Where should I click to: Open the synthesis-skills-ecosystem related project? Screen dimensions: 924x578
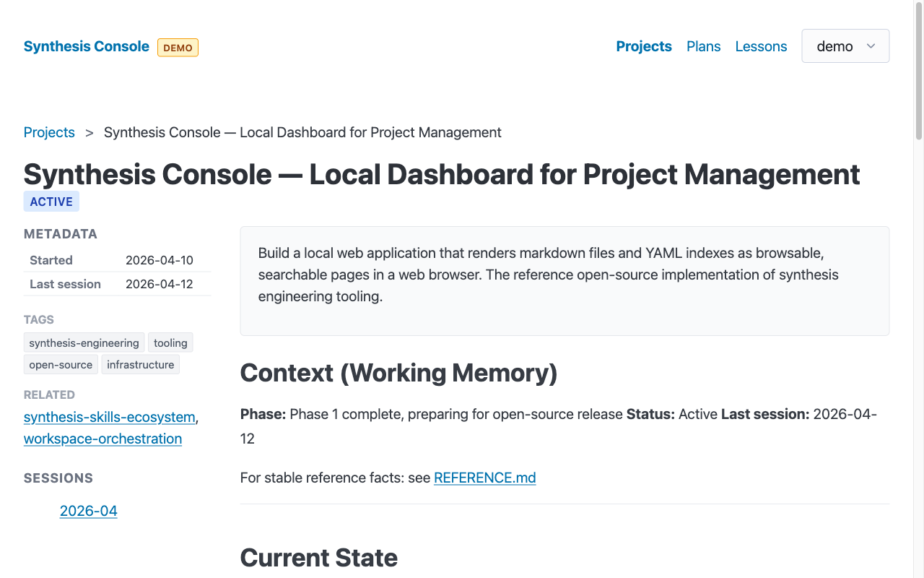pos(108,417)
